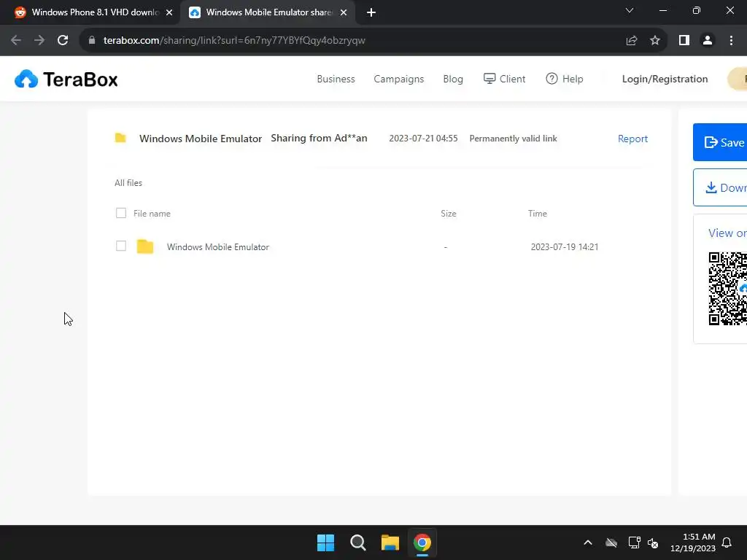The width and height of the screenshot is (747, 560).
Task: Click the Sharing from Ad**an text
Action: pyautogui.click(x=320, y=138)
